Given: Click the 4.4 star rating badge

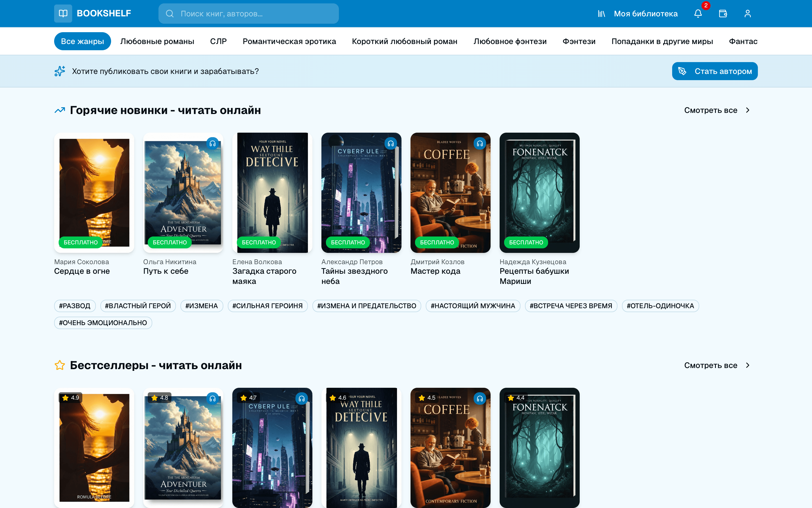Looking at the screenshot, I should tap(516, 398).
